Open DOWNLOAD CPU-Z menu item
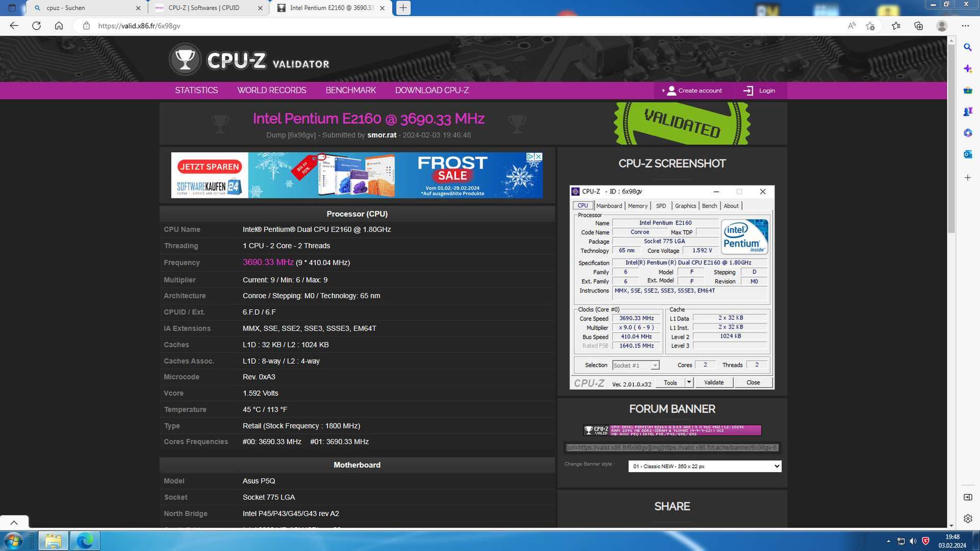The image size is (980, 551). (432, 90)
